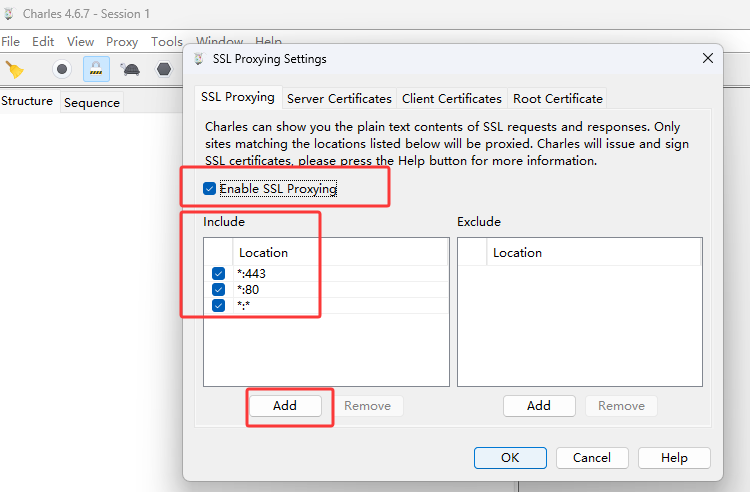This screenshot has width=750, height=492.
Task: Toggle the record button in toolbar
Action: coord(62,69)
